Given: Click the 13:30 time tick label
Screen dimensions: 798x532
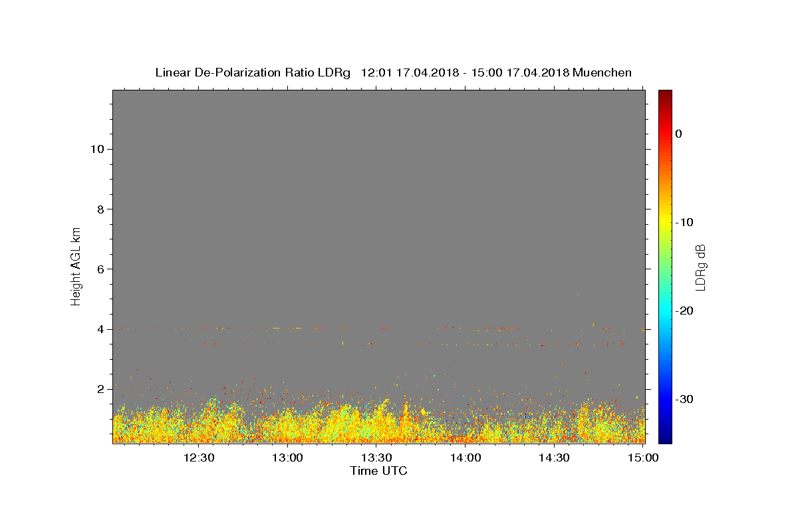Looking at the screenshot, I should [376, 458].
